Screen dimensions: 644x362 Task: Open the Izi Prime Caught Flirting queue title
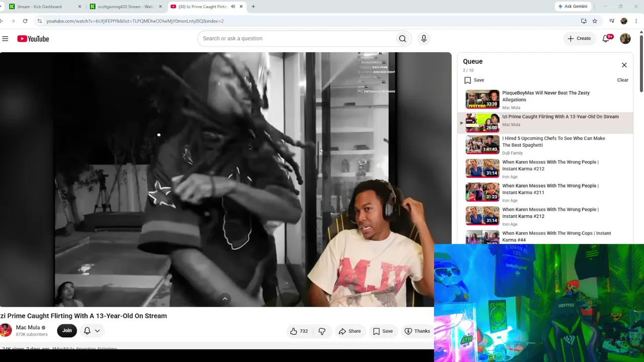(x=560, y=117)
